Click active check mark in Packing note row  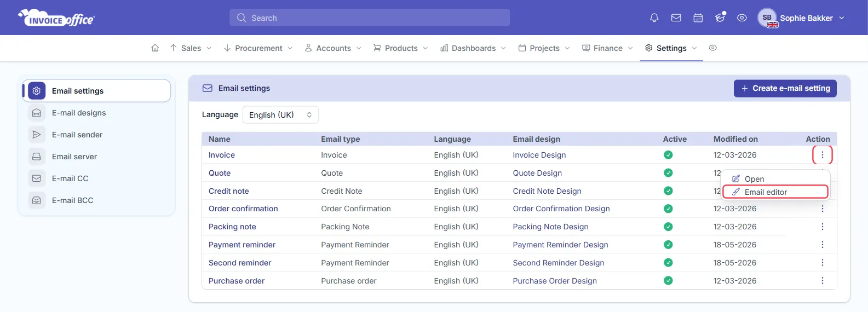point(668,227)
